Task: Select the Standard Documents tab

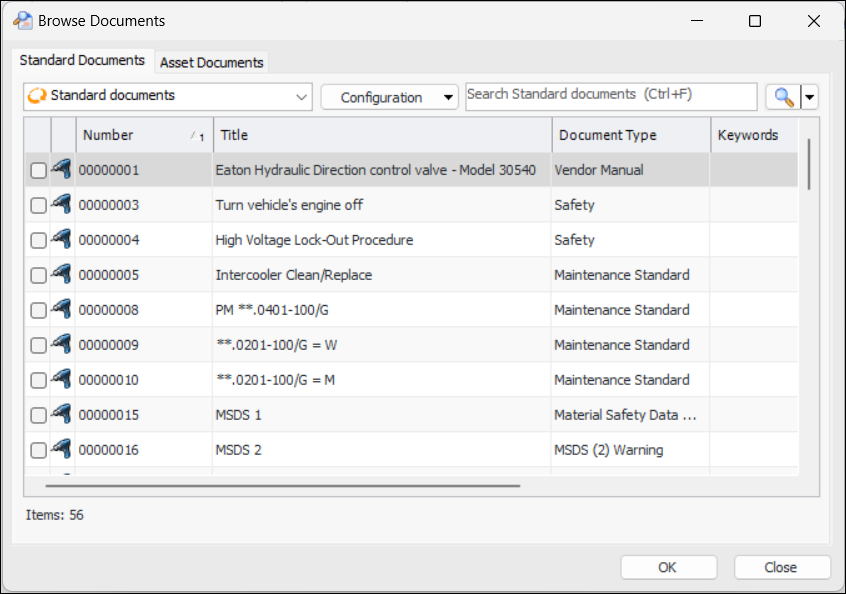Action: pos(82,60)
